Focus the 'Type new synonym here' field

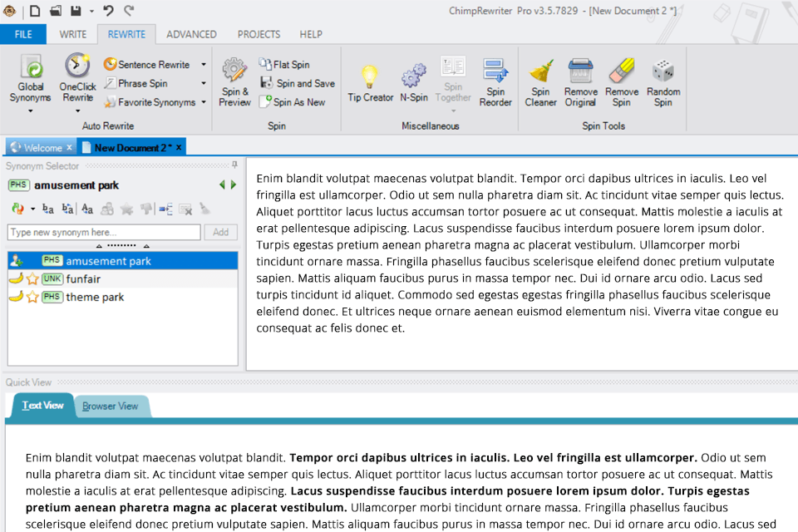(x=104, y=232)
